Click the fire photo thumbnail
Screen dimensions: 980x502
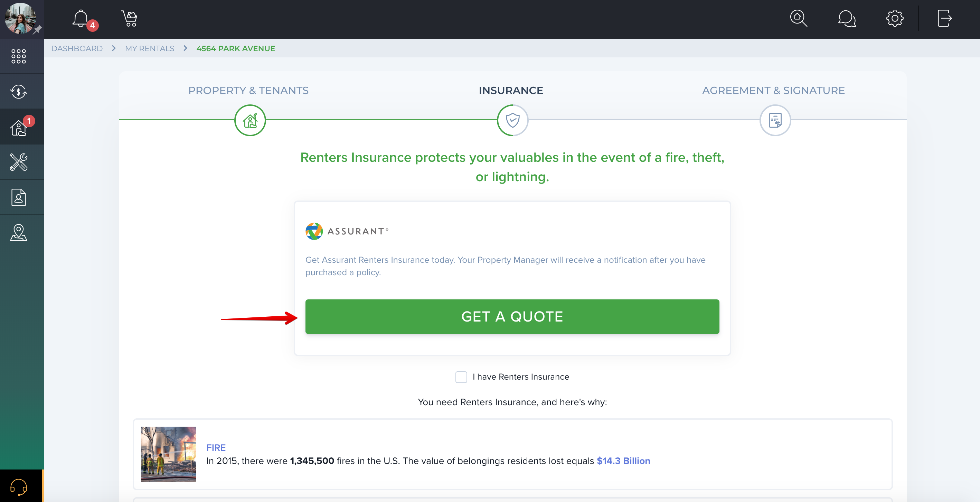pyautogui.click(x=169, y=454)
